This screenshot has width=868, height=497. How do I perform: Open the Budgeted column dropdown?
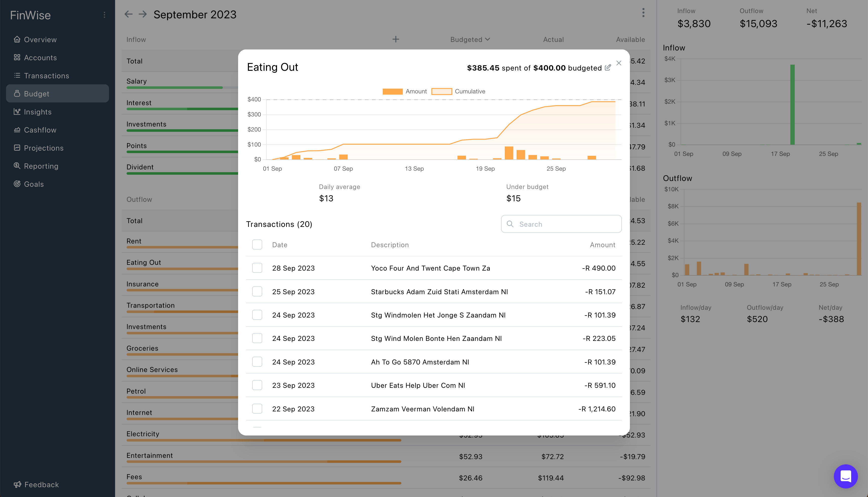[470, 40]
